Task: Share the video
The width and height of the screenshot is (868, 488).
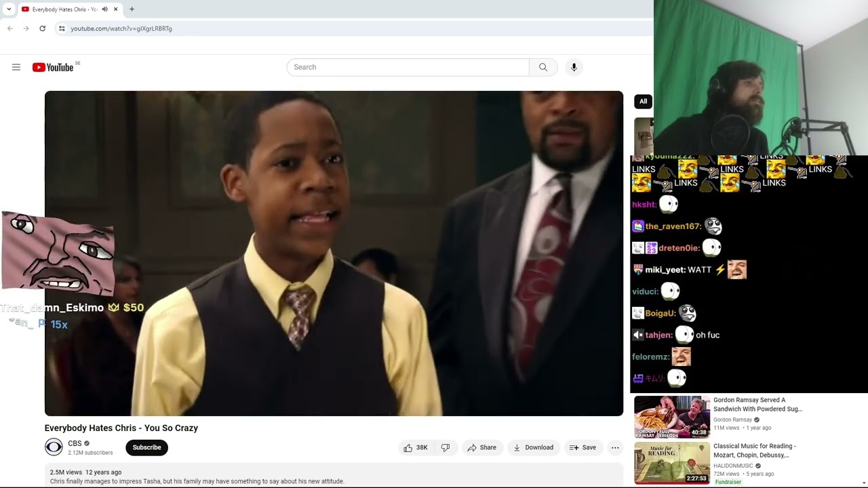Action: pyautogui.click(x=481, y=447)
